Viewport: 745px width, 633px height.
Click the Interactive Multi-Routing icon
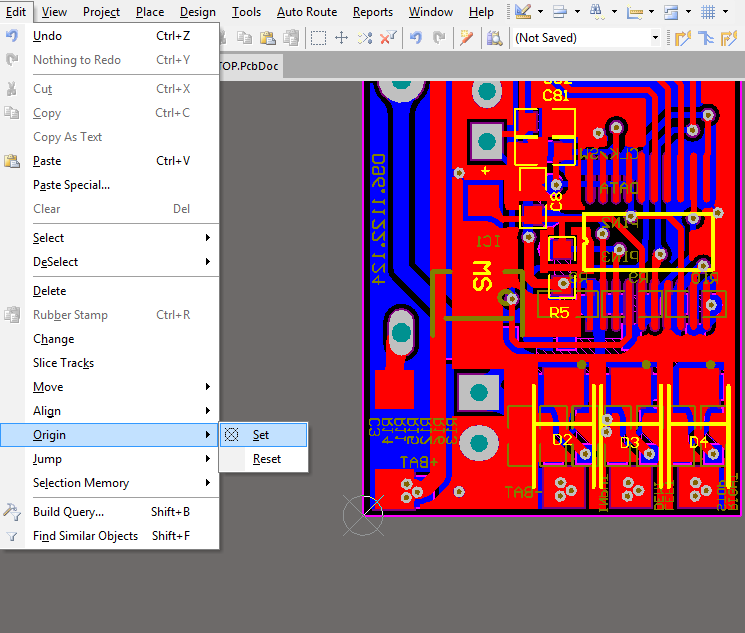706,38
